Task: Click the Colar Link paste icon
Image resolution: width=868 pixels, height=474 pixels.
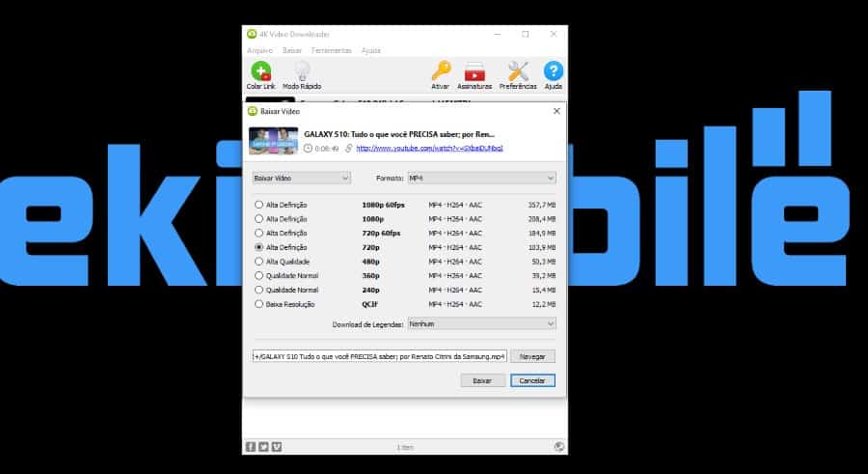Action: coord(260,71)
